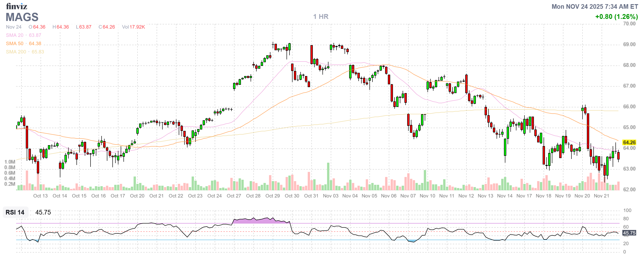Image resolution: width=644 pixels, height=259 pixels.
Task: Click the Vol 17.92K readout
Action: click(x=133, y=27)
